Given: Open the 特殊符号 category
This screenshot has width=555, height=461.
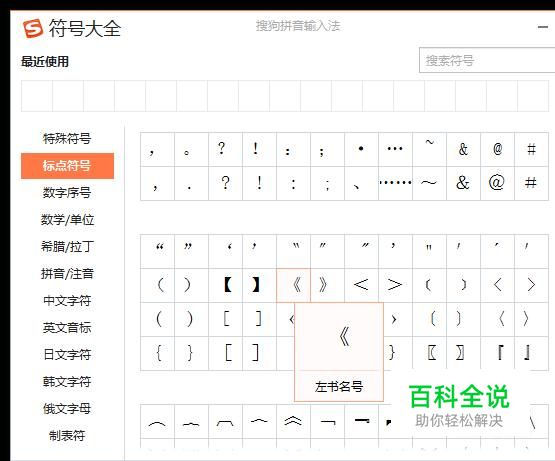Looking at the screenshot, I should pyautogui.click(x=67, y=138).
